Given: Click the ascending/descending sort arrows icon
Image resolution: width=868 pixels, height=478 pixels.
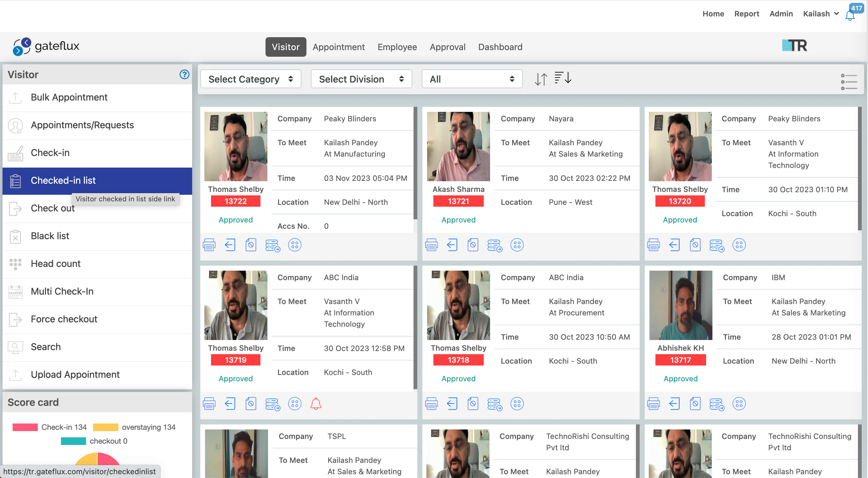Looking at the screenshot, I should (541, 79).
